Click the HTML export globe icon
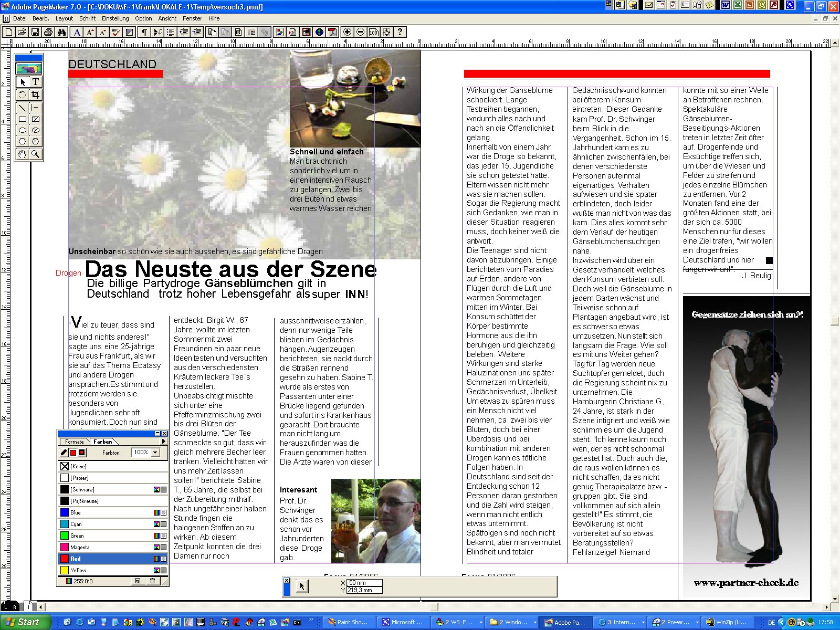The height and width of the screenshot is (630, 840). (319, 32)
